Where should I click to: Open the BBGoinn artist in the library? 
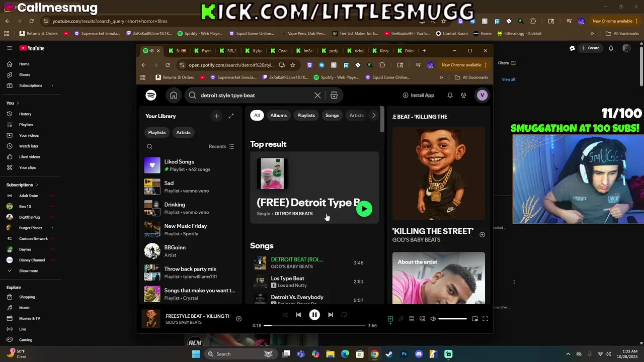190,251
